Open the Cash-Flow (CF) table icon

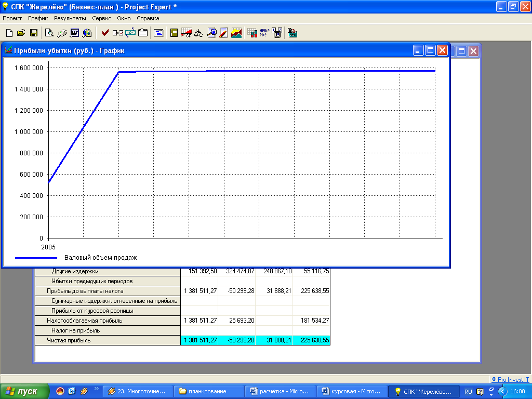(187, 33)
